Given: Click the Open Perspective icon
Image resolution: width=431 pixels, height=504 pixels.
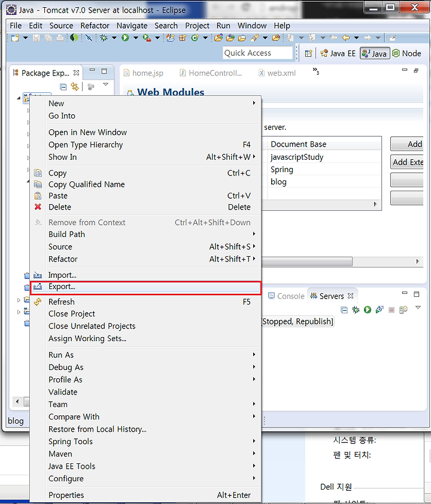Looking at the screenshot, I should 308,53.
